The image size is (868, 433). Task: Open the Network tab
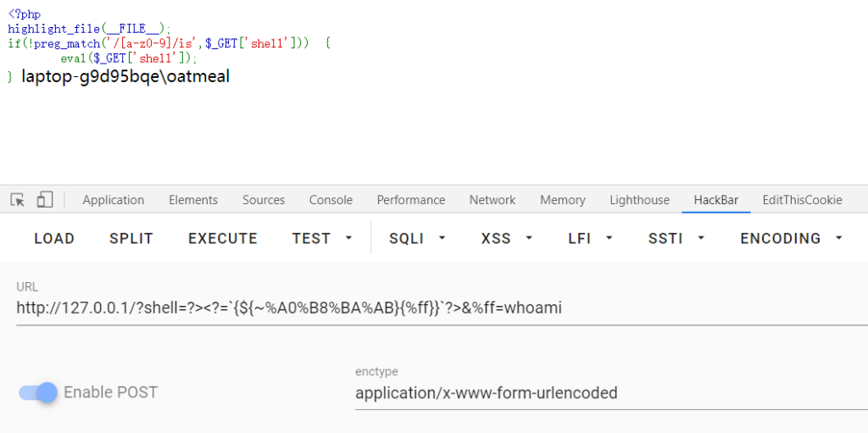[x=492, y=200]
